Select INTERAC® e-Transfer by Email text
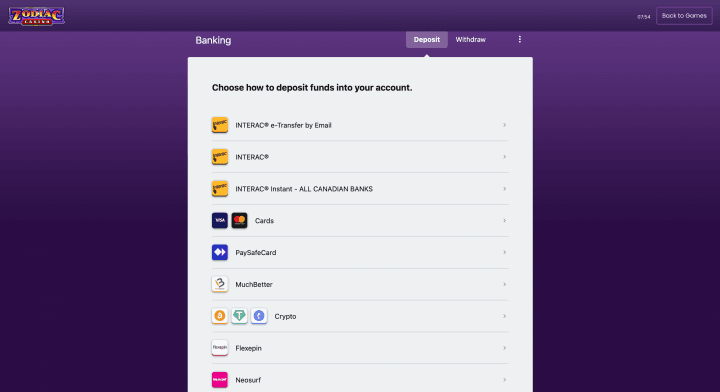The width and height of the screenshot is (720, 392). 283,125
